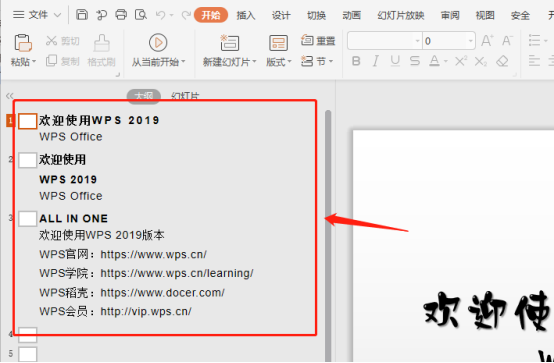This screenshot has height=363, width=554.
Task: Click the redo arrow icon
Action: [186, 15]
